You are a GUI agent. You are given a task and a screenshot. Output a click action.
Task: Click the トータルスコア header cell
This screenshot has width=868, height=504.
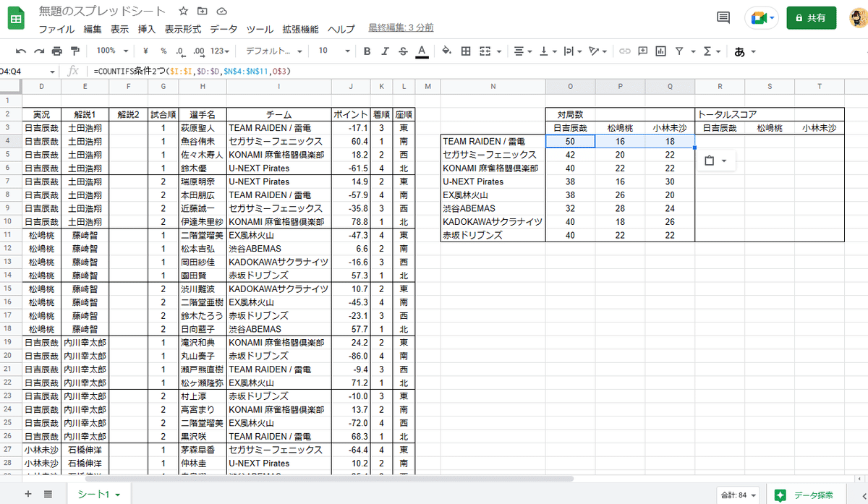point(770,114)
